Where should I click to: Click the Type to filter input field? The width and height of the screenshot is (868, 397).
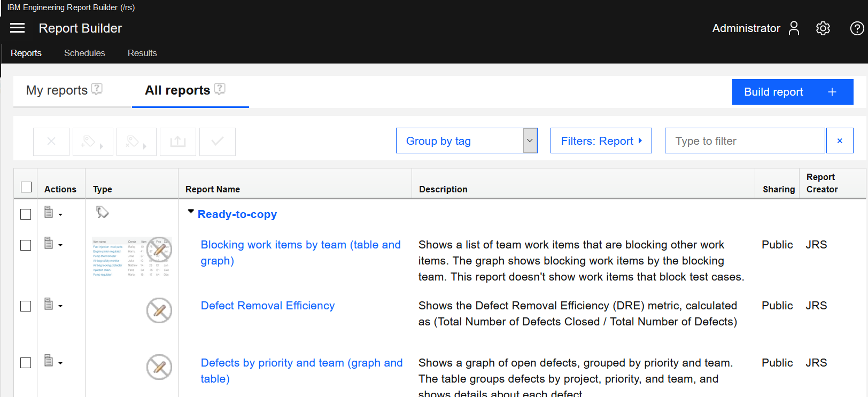coord(745,141)
